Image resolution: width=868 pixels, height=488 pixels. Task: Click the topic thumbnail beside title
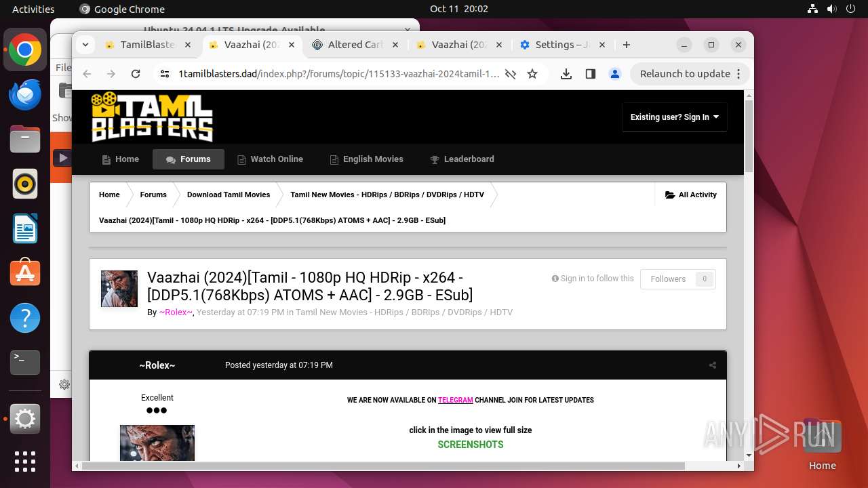[119, 289]
